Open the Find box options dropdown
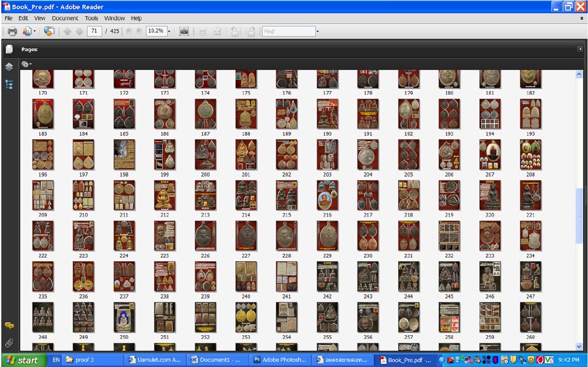Viewport: 588px width, 367px height. pyautogui.click(x=318, y=31)
